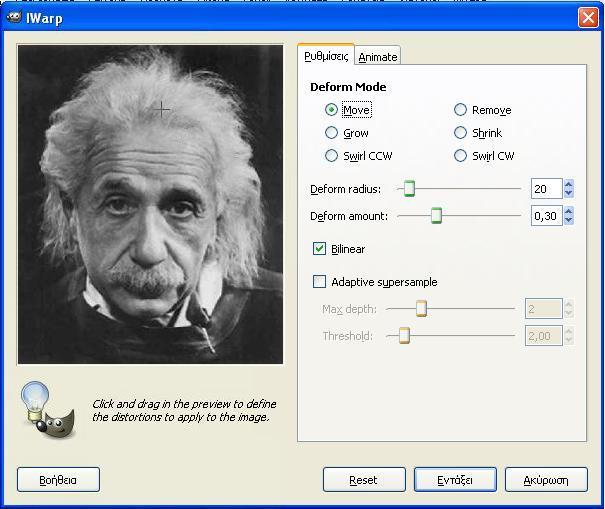Image resolution: width=605 pixels, height=509 pixels.
Task: Focus the Deform amount value field
Action: point(547,216)
